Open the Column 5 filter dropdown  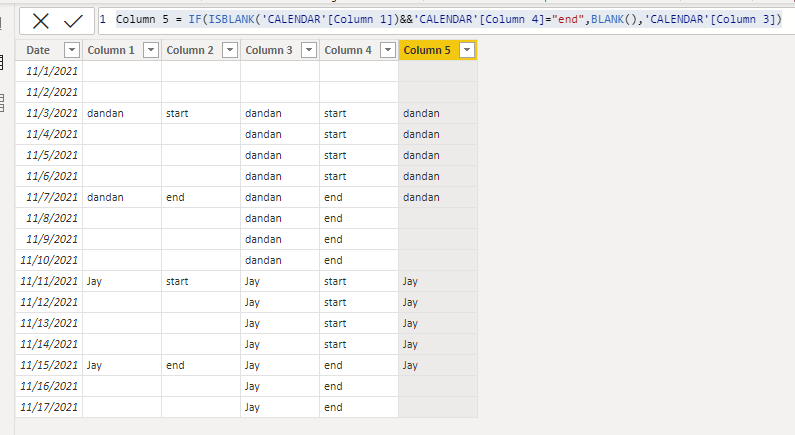point(467,50)
